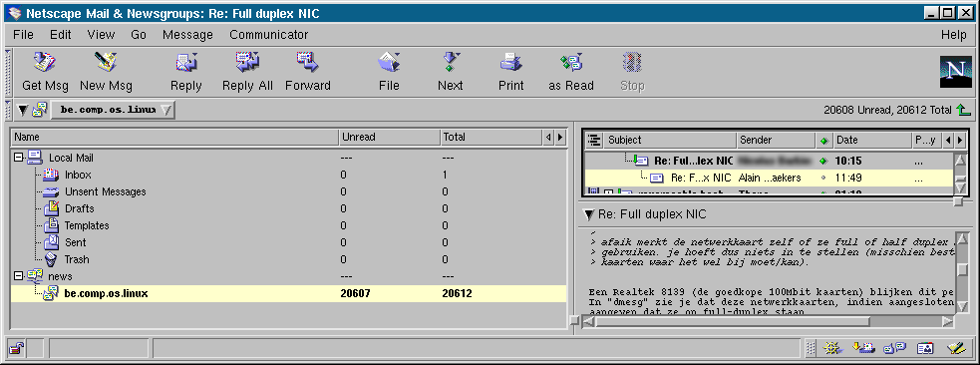Sort messages by Subject column
The image size is (980, 365).
click(670, 140)
